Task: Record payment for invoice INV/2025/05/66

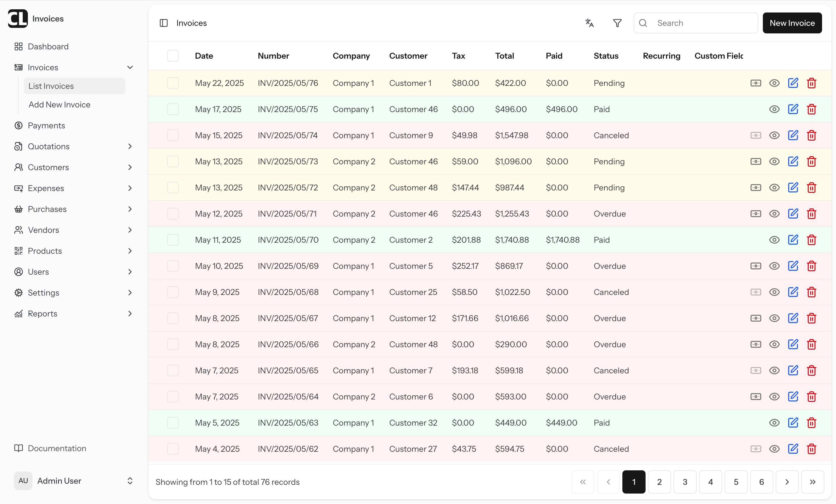Action: point(756,345)
